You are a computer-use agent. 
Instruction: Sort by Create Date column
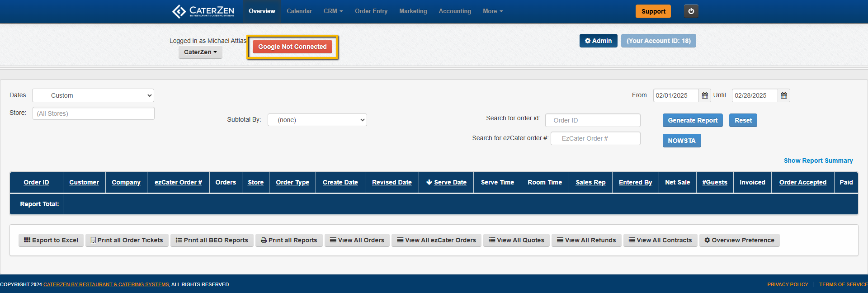(340, 182)
